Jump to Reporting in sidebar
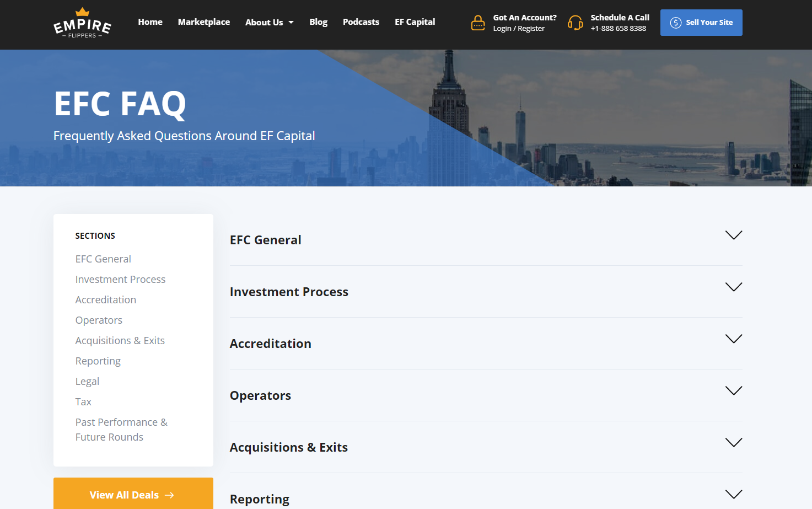 [98, 361]
